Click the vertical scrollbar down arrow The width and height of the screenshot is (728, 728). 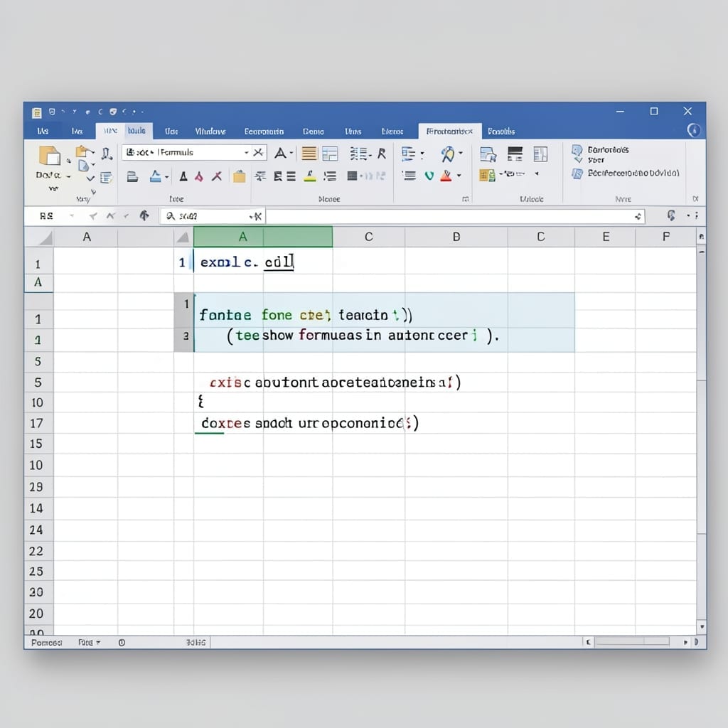tap(702, 627)
